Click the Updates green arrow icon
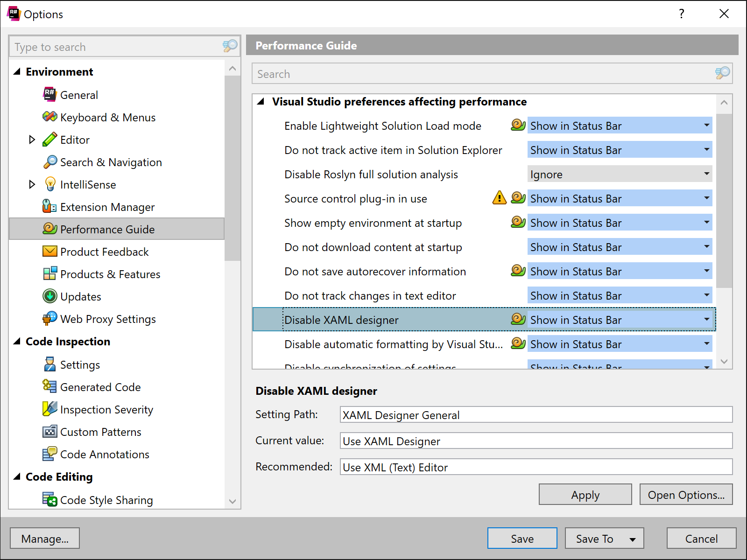Image resolution: width=747 pixels, height=560 pixels. [x=49, y=296]
